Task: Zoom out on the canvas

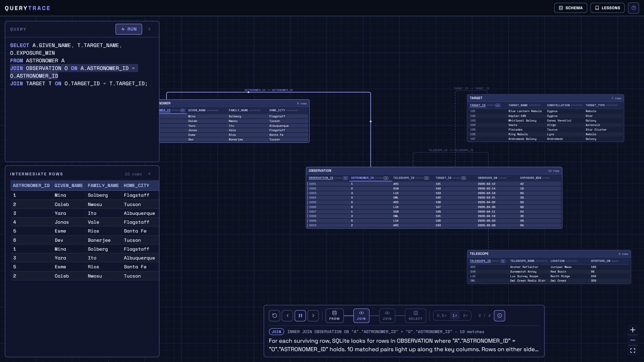Action: (x=633, y=340)
